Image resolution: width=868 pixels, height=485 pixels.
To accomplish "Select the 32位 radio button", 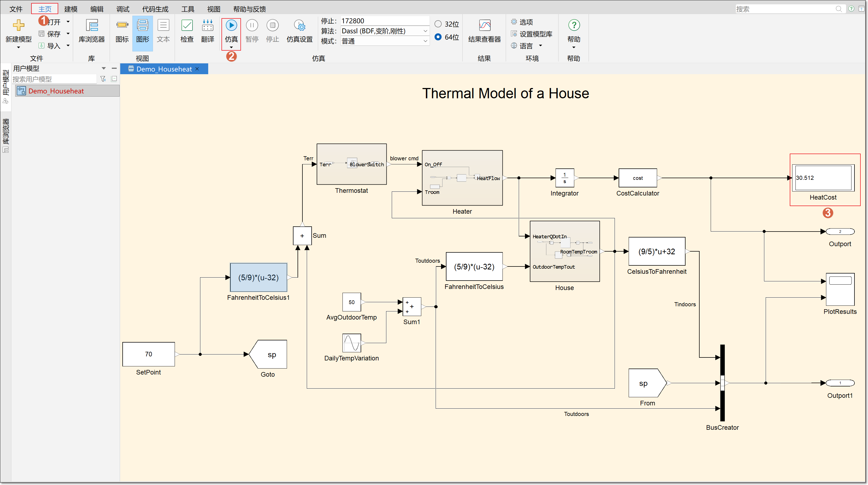I will (438, 24).
